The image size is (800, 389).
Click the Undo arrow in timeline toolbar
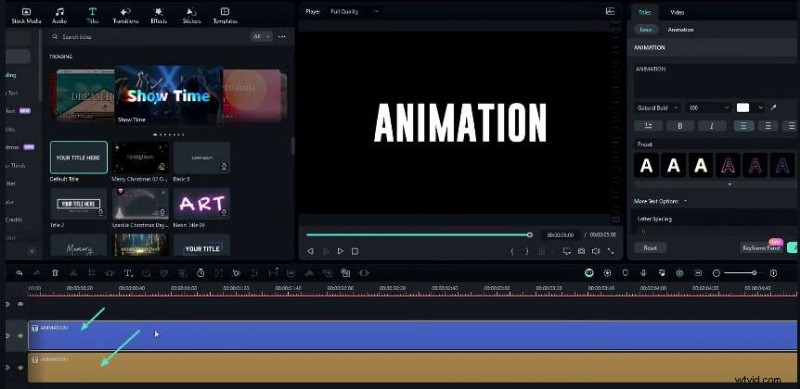(19, 273)
